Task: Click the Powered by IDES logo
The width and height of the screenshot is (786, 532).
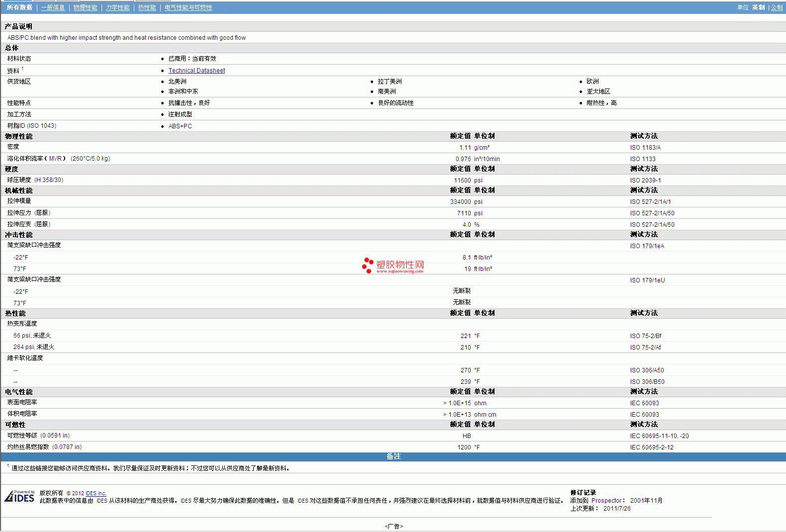Action: point(19,496)
